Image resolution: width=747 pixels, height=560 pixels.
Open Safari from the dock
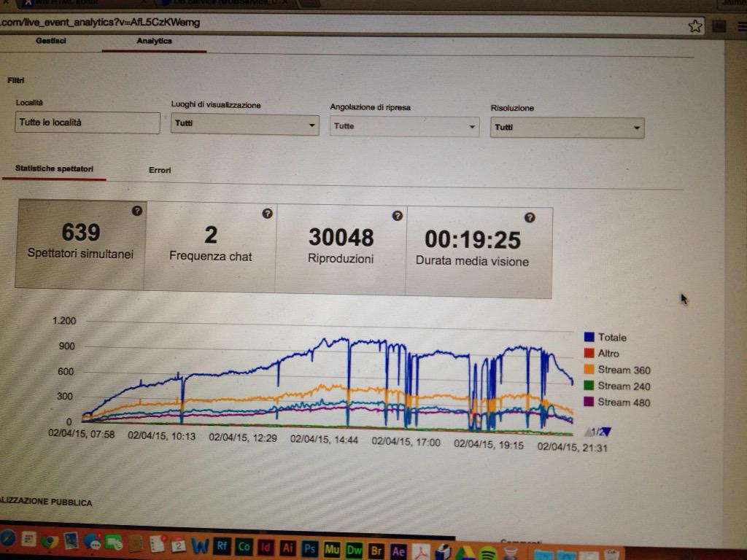click(7, 537)
